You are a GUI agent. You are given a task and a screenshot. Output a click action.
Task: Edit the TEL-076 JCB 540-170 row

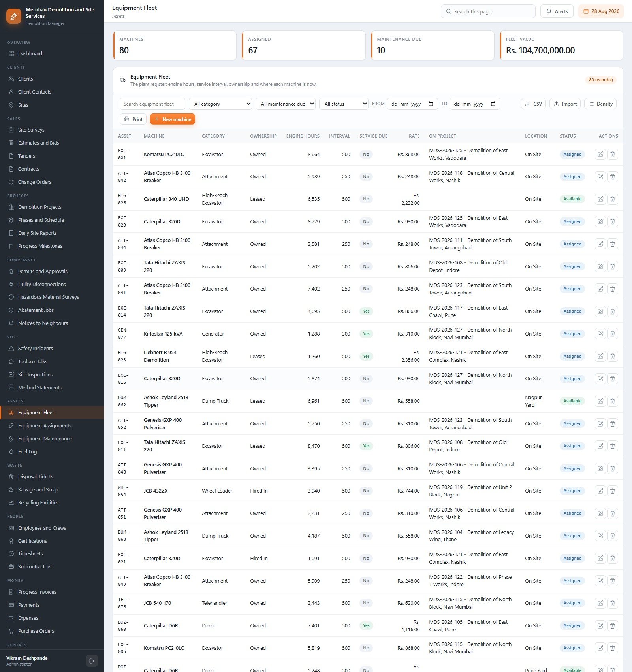point(600,603)
